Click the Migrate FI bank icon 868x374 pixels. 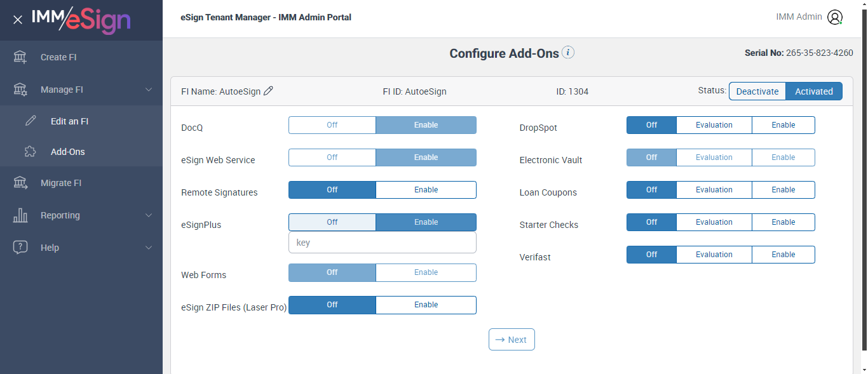point(20,183)
